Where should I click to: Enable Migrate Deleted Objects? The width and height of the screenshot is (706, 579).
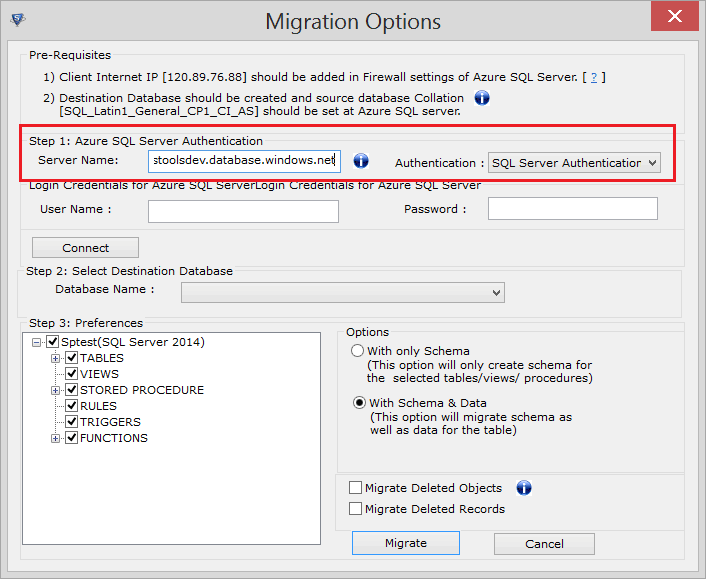[x=355, y=488]
